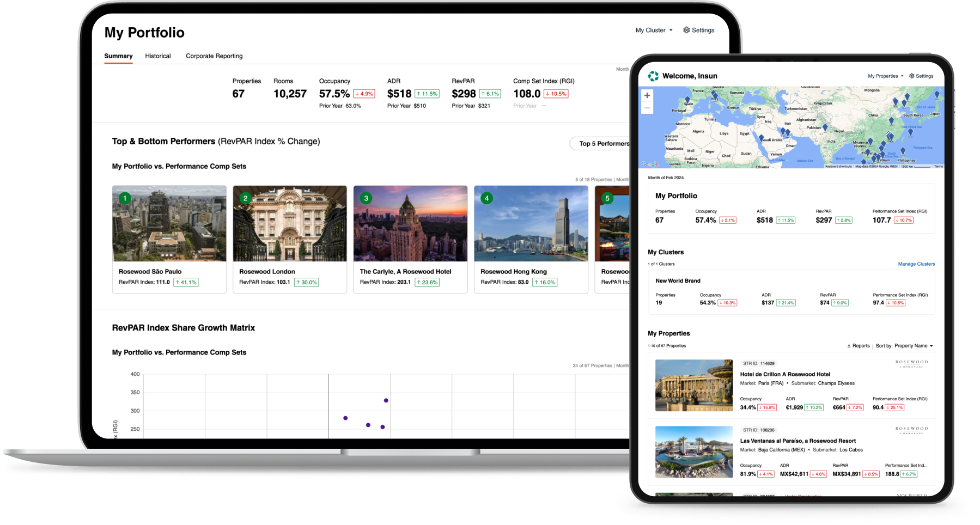Click the Rosewood London card title
Screen dimensions: 980x525
(x=267, y=272)
